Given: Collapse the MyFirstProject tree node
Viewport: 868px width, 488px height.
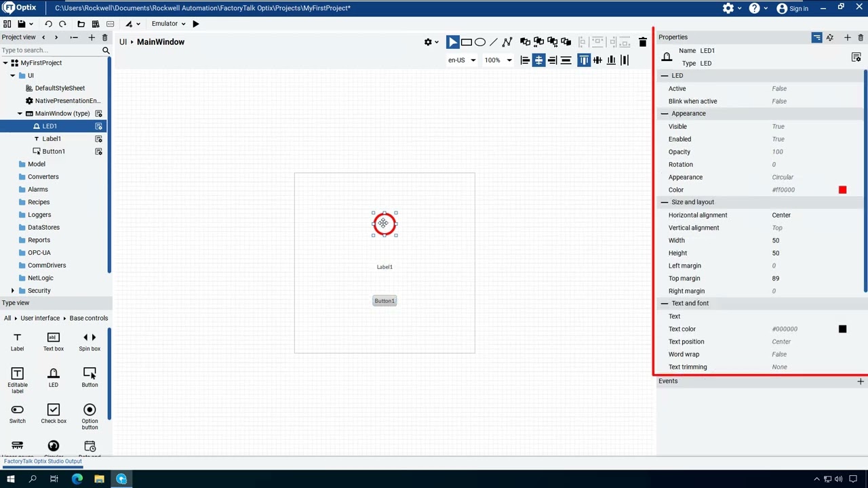Looking at the screenshot, I should (x=5, y=63).
